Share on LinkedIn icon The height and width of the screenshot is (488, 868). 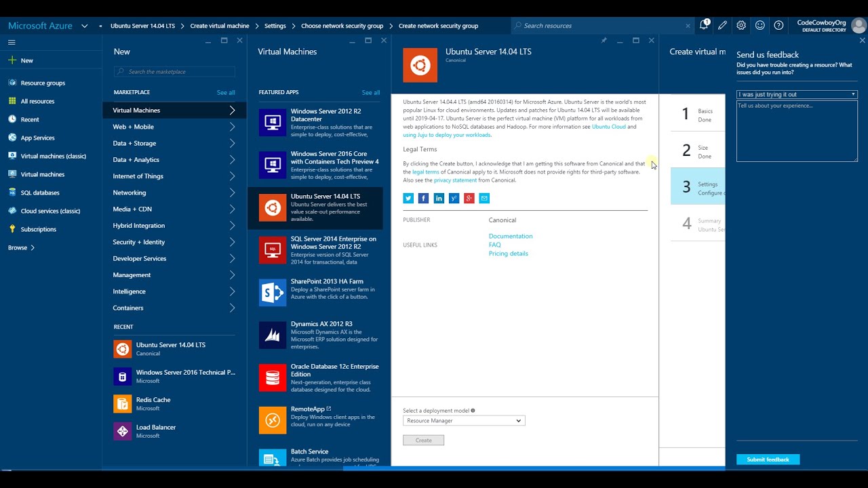[439, 198]
